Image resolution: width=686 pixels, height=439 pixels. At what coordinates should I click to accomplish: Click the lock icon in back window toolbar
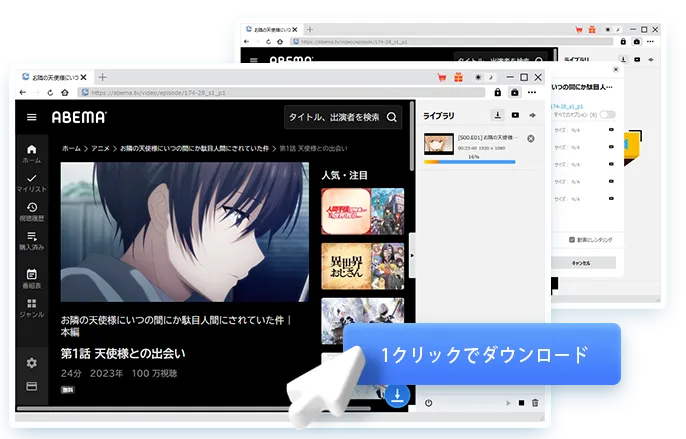pyautogui.click(x=623, y=42)
